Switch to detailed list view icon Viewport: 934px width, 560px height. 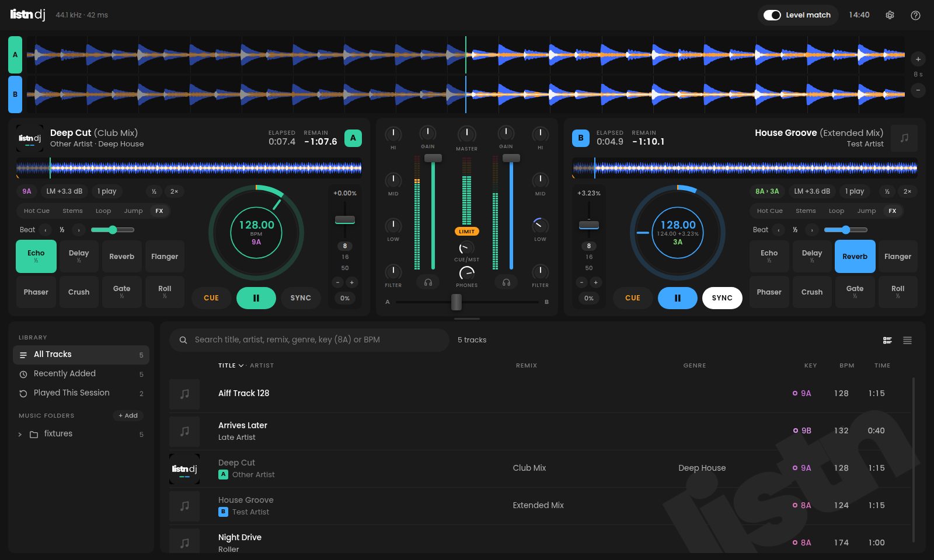pyautogui.click(x=887, y=340)
